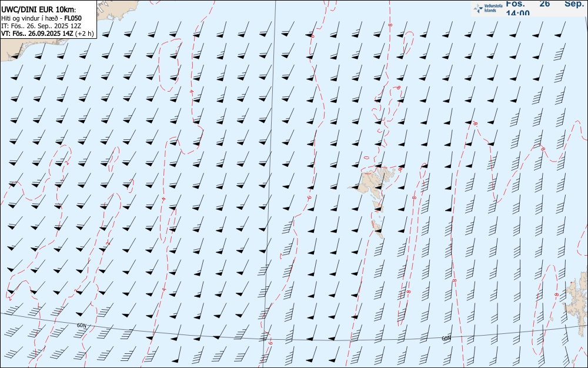This screenshot has height=368, width=588.
Task: Click the 'VT: Fös.. 26.09.2025 14Z (+2 h)' line
Action: point(47,34)
